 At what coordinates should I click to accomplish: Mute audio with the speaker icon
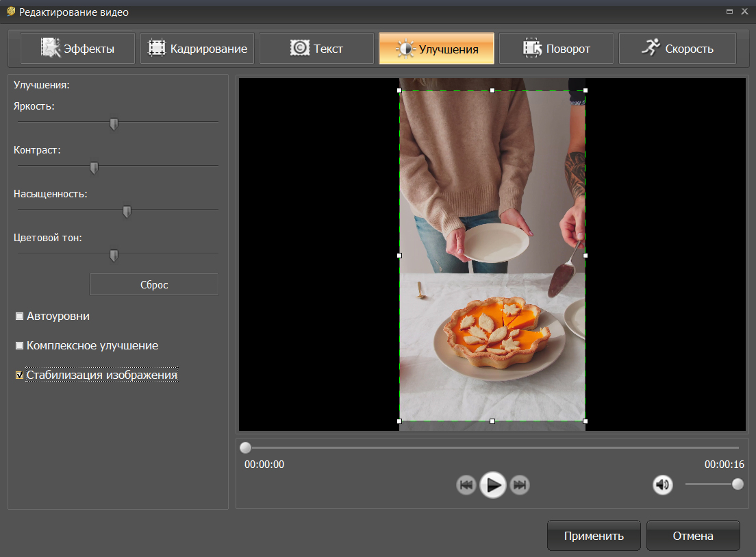[663, 484]
